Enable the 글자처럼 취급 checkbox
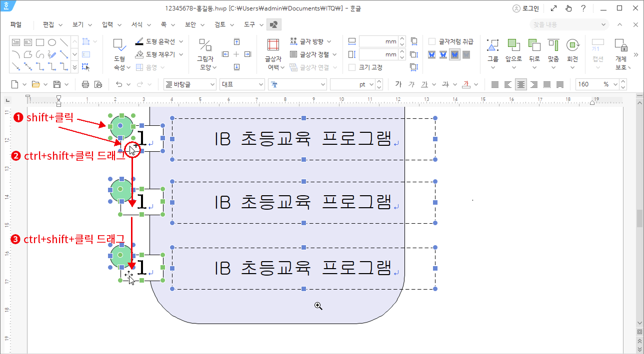This screenshot has width=644, height=354. click(432, 41)
